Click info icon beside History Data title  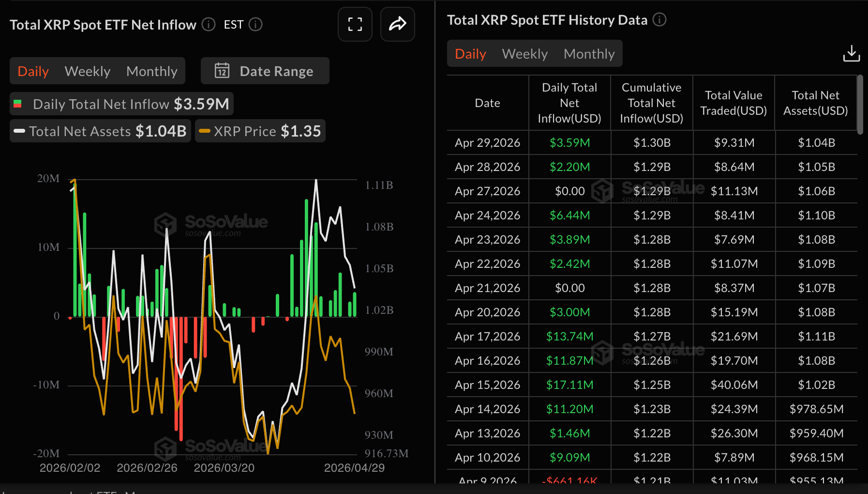659,20
